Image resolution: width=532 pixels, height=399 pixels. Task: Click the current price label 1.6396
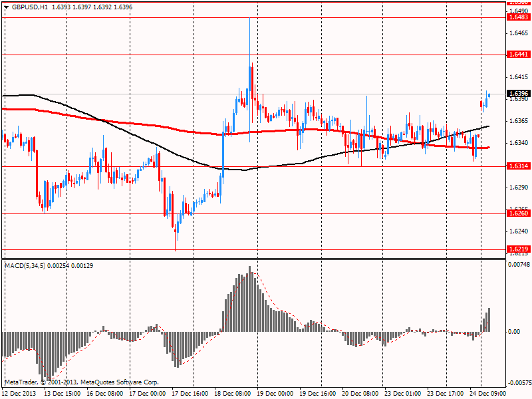coord(519,94)
